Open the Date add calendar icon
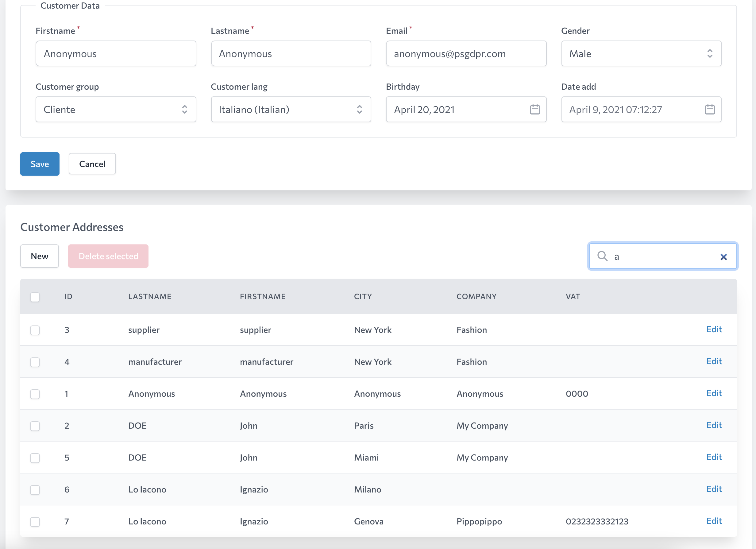756x549 pixels. click(710, 109)
